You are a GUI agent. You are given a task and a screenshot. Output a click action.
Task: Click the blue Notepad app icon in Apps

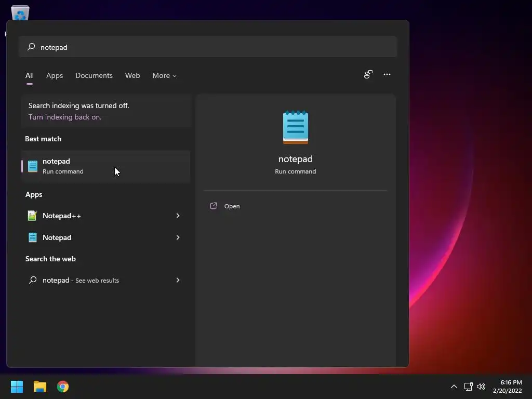pyautogui.click(x=33, y=237)
